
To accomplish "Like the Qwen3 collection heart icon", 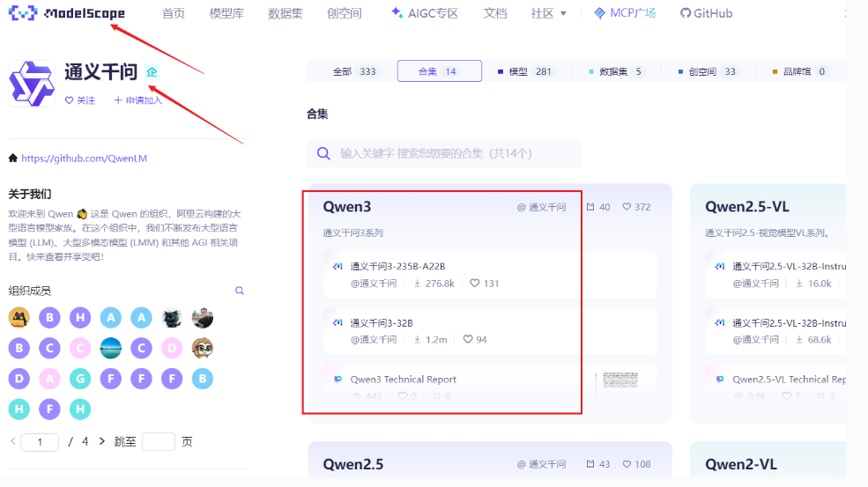I will 627,206.
